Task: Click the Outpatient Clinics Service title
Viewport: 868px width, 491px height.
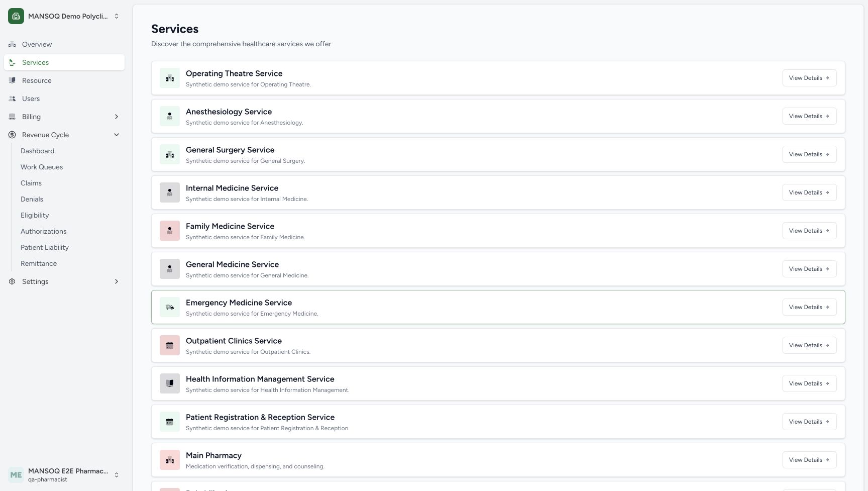Action: click(234, 341)
